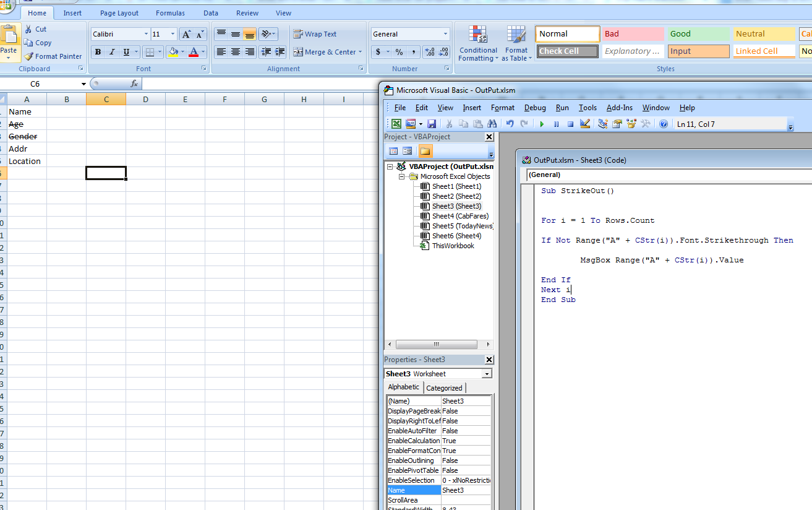
Task: Click the Find binoculars icon in VBA toolbar
Action: pyautogui.click(x=492, y=124)
